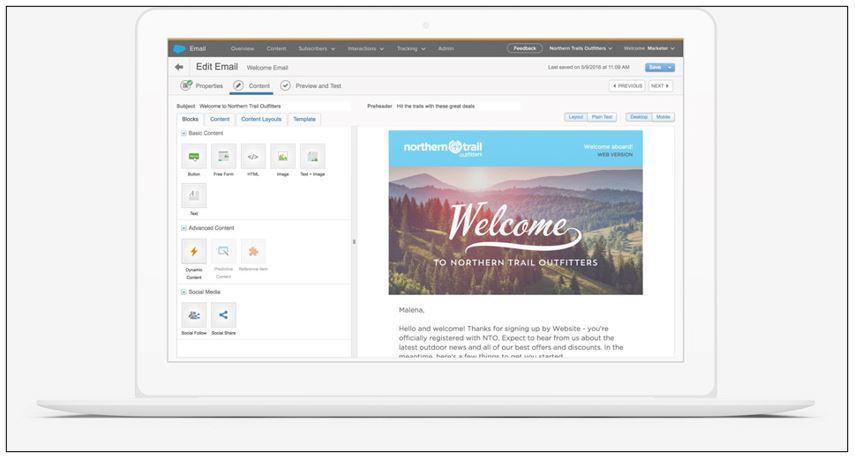Open the Subscribers dropdown menu
The width and height of the screenshot is (855, 459).
tap(317, 49)
